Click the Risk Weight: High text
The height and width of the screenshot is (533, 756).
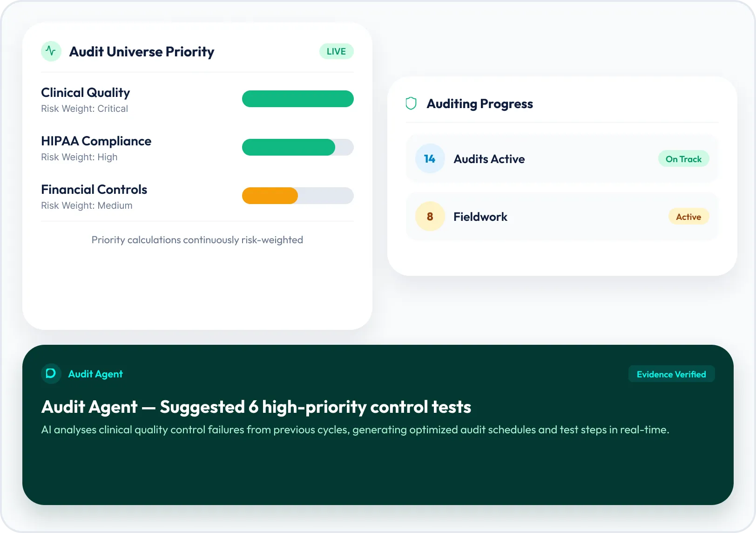pos(79,157)
